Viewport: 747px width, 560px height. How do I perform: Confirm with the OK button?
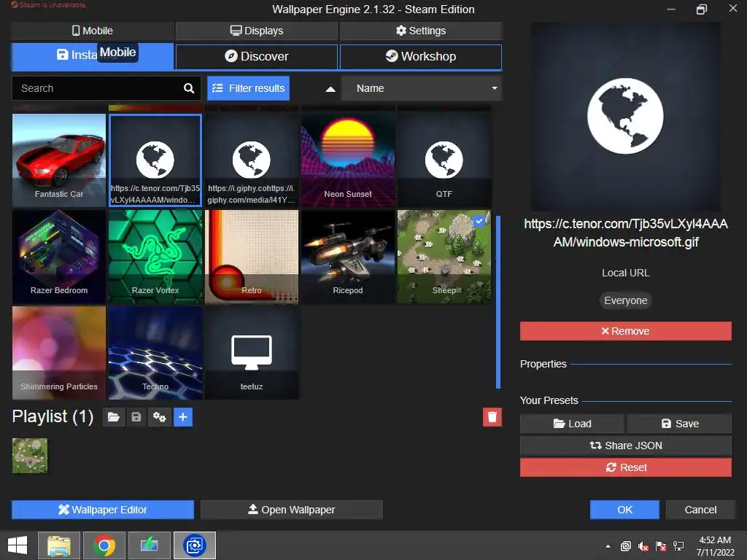[x=624, y=510]
